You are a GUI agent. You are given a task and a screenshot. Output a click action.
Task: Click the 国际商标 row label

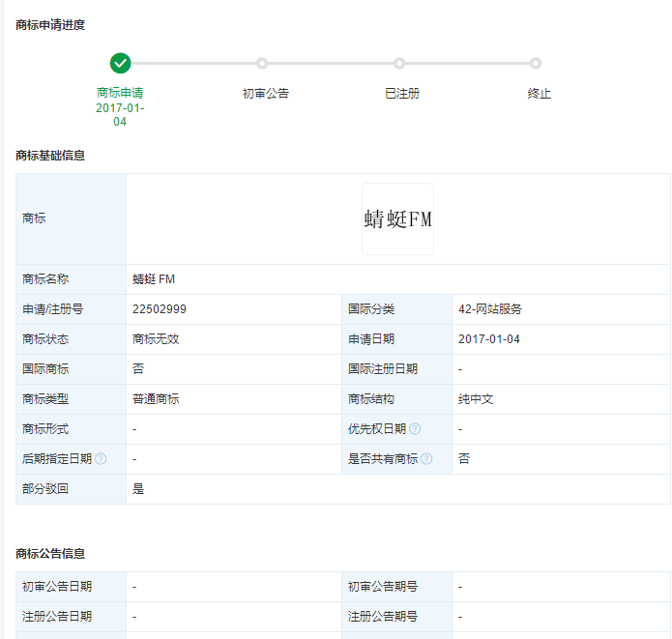point(45,369)
